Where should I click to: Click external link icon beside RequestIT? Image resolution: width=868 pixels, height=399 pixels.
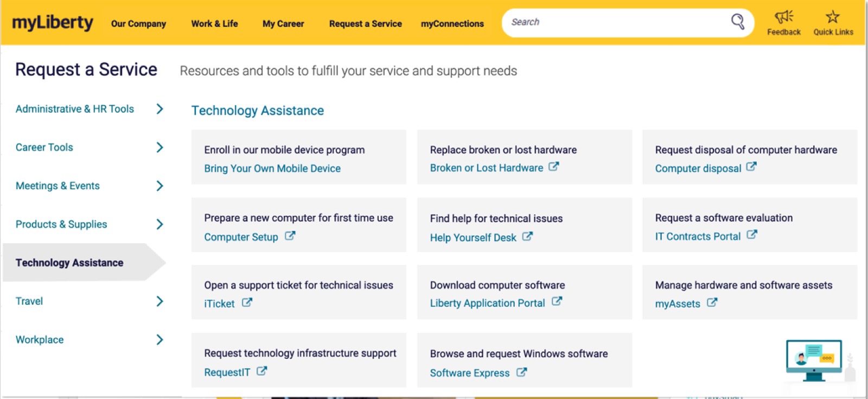[261, 371]
